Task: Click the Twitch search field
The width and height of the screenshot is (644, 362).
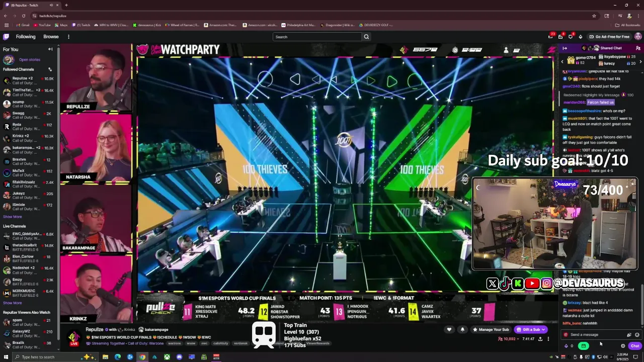Action: coord(317,37)
